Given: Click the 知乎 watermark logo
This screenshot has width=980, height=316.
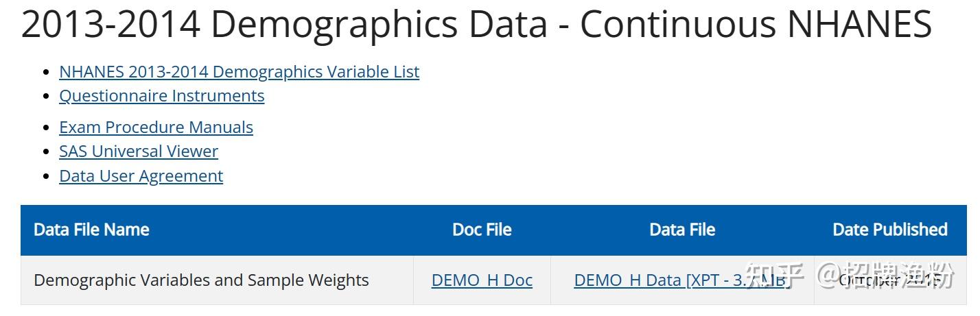Looking at the screenshot, I should pos(776,276).
